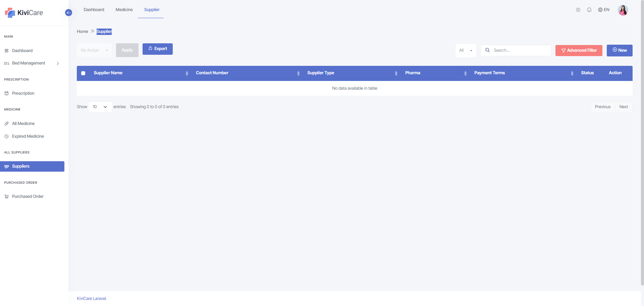Click the KiviCare logo

click(24, 13)
